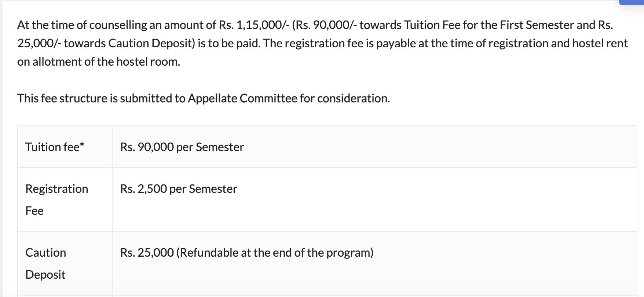Image resolution: width=644 pixels, height=297 pixels.
Task: Click the 'Caution Deposit' table cell
Action: click(x=45, y=263)
